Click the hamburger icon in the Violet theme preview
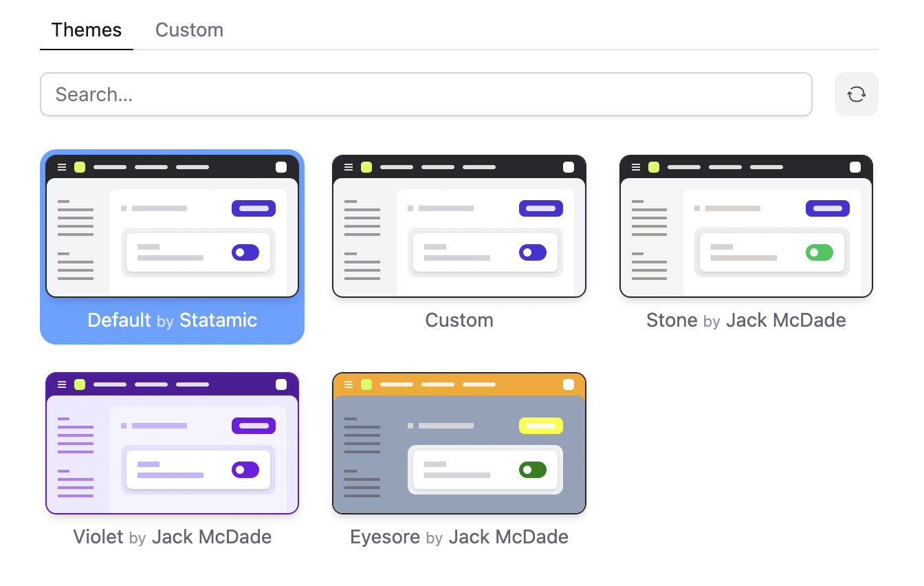Viewport: 924px width, 586px height. click(x=62, y=384)
